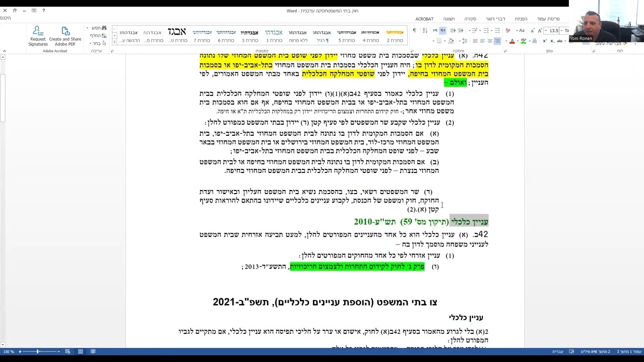The image size is (644, 362).
Task: Apply the כותרת 2 style
Action: (x=394, y=36)
